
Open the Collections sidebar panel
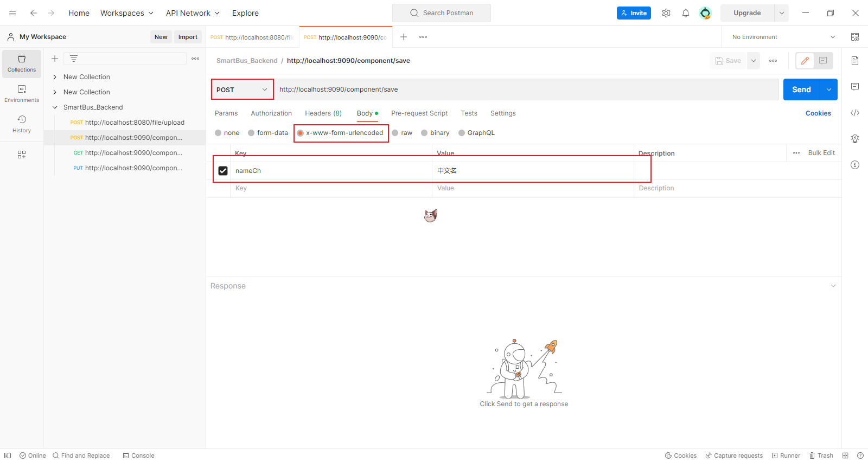pyautogui.click(x=22, y=63)
